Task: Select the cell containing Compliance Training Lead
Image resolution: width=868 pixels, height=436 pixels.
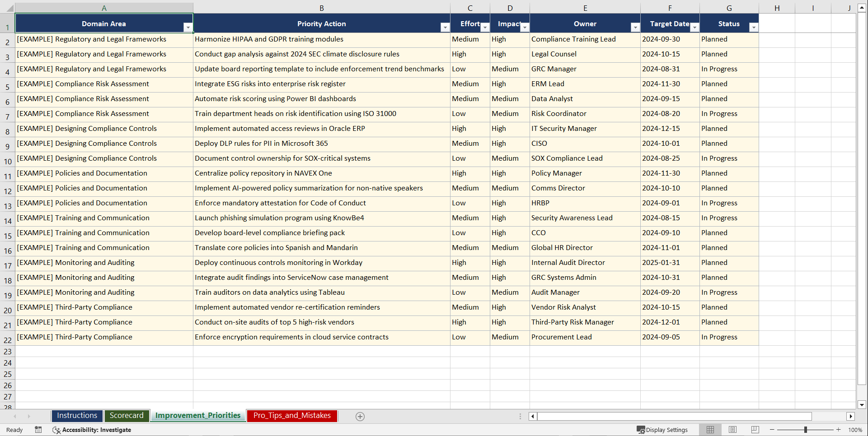Action: [x=585, y=39]
